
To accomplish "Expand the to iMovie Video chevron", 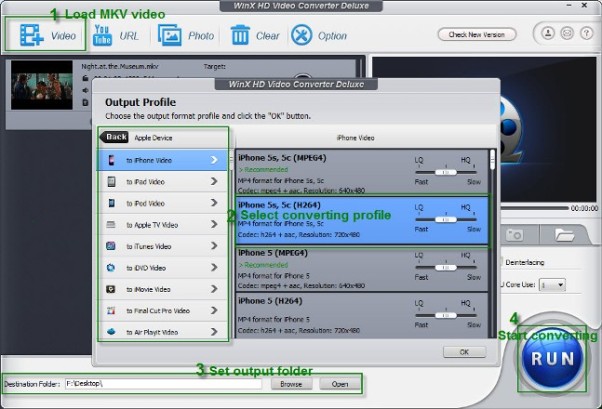I will pos(214,289).
